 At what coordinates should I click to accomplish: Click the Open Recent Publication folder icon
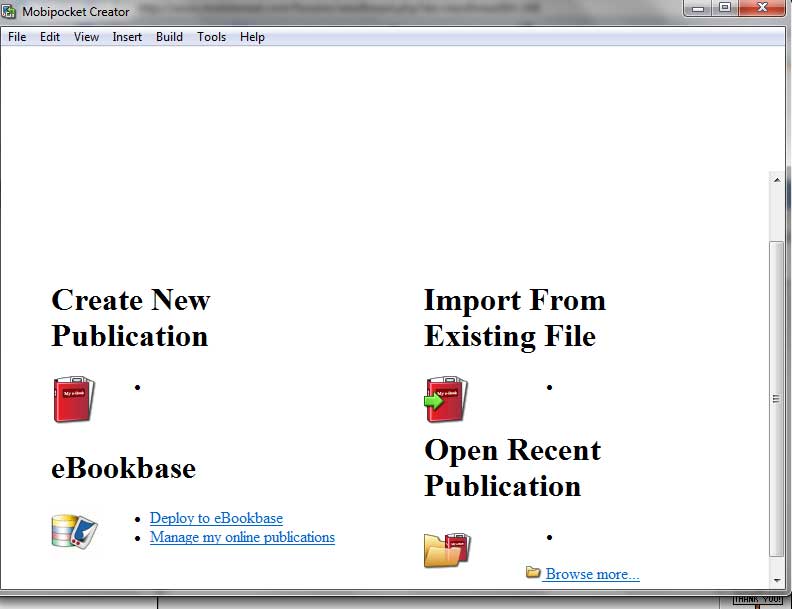[x=448, y=549]
